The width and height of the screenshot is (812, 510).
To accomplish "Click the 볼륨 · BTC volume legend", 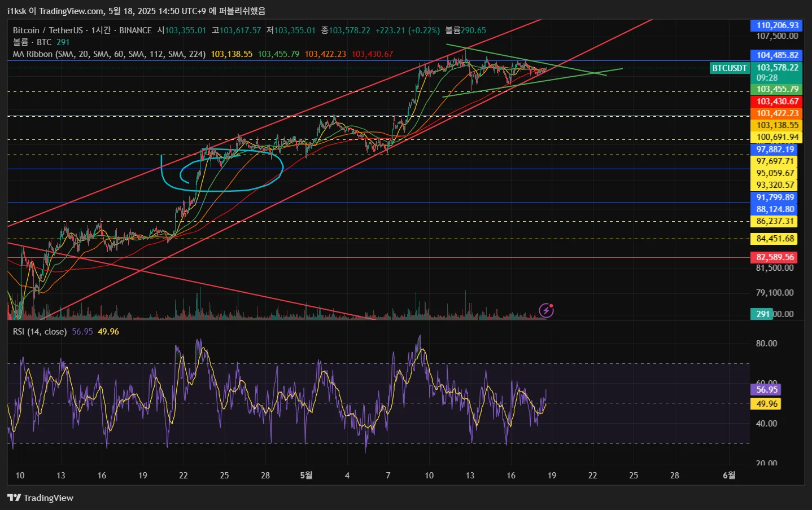I will (x=32, y=42).
